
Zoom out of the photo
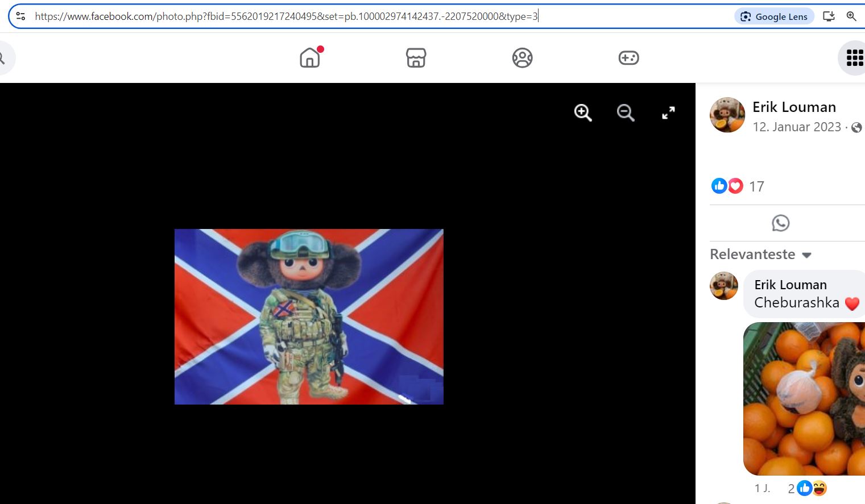point(626,113)
